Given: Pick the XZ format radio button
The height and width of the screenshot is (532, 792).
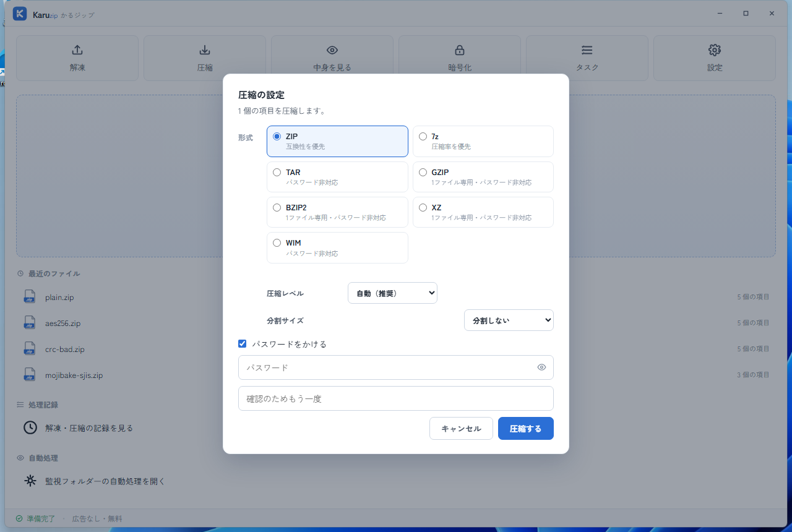Looking at the screenshot, I should 423,207.
